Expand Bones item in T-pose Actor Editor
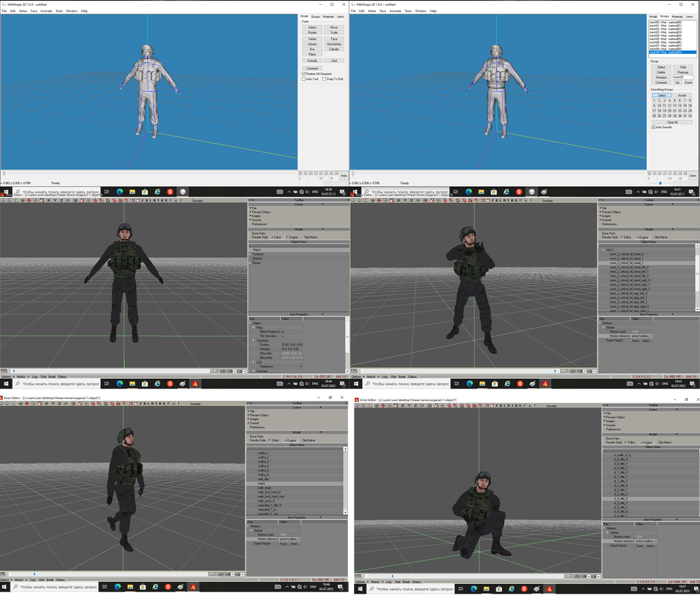 (x=251, y=263)
